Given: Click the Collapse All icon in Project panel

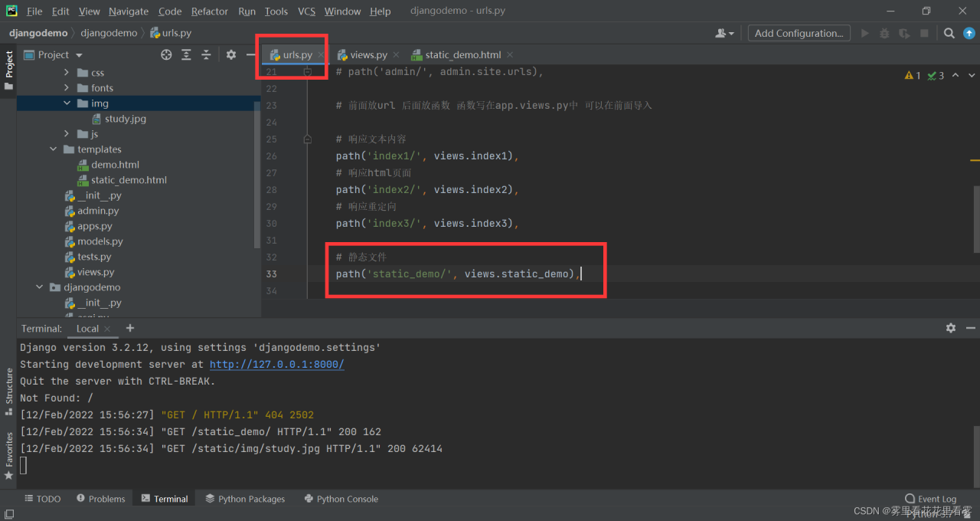Looking at the screenshot, I should coord(206,54).
